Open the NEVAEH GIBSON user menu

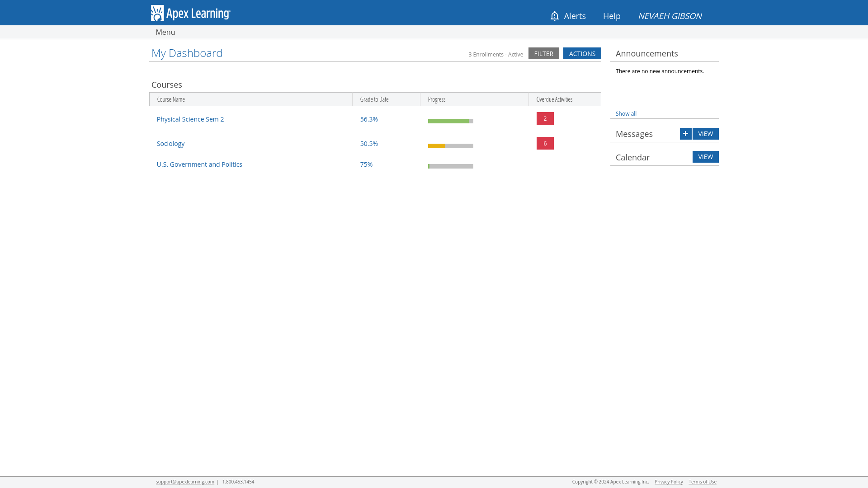point(670,16)
